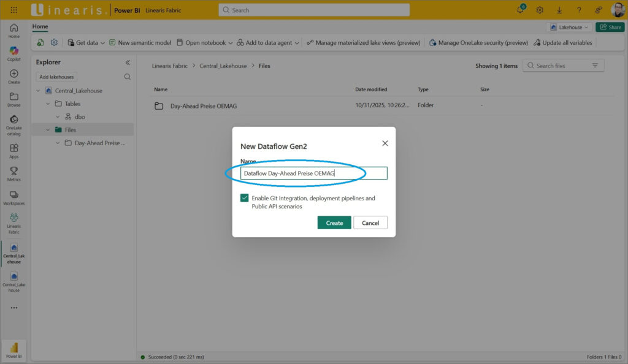Click the notifications bell icon

(x=521, y=10)
